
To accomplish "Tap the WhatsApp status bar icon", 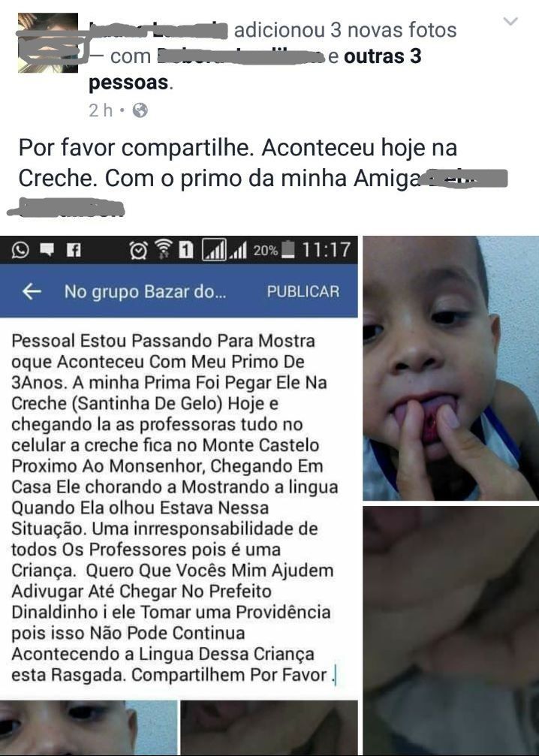I will pyautogui.click(x=20, y=250).
